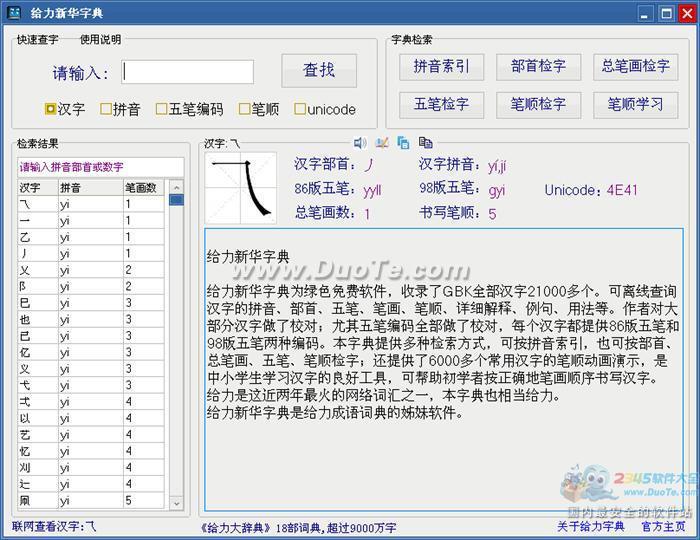Click the result list scrollbar down arrow
The image size is (700, 540).
click(176, 503)
